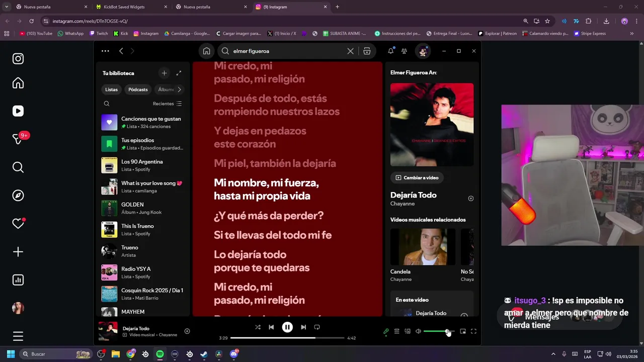Skip to the next track

303,327
